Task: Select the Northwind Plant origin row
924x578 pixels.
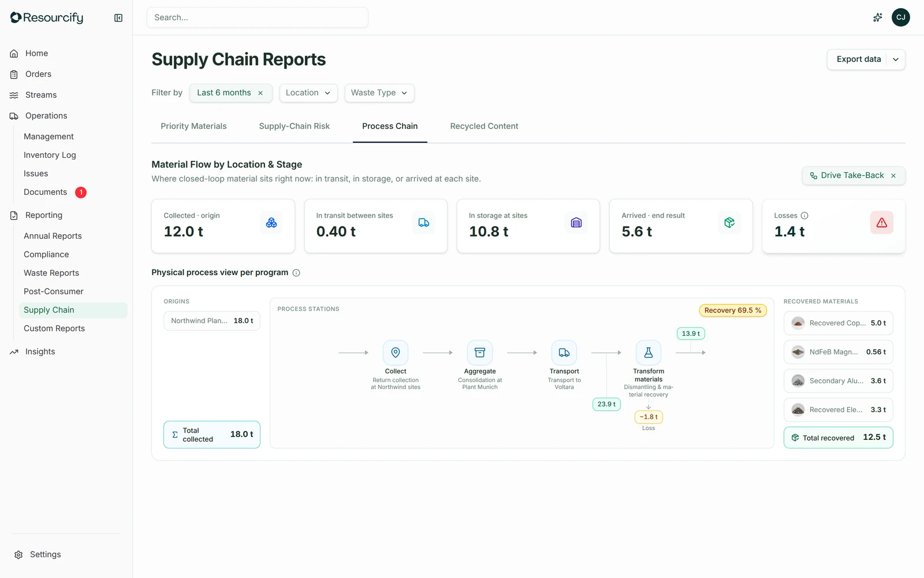Action: (x=212, y=321)
